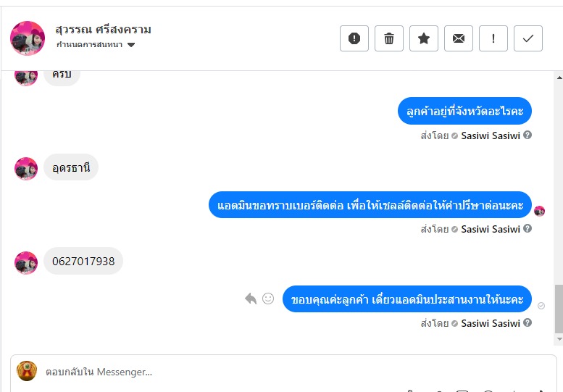Click the อุดรธานี message bubble
This screenshot has height=392, width=563.
click(71, 167)
